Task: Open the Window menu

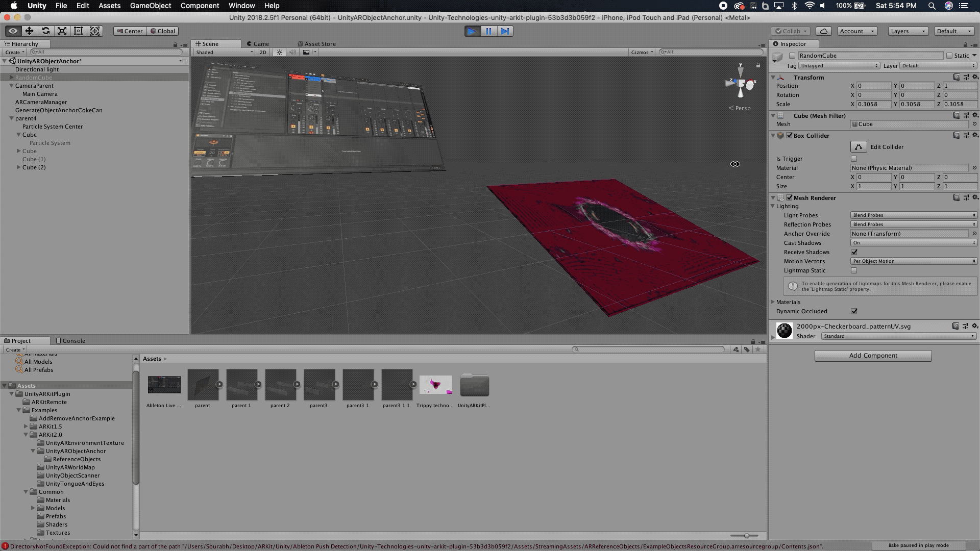Action: coord(241,6)
